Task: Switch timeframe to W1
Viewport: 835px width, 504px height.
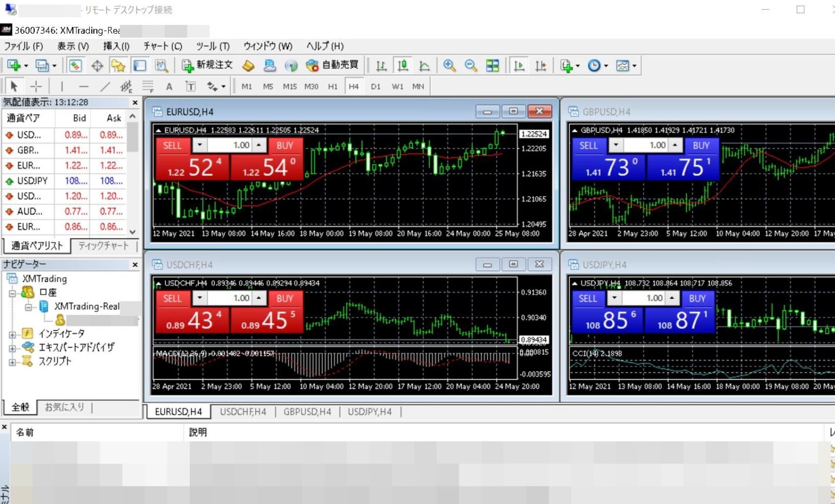Action: click(397, 86)
